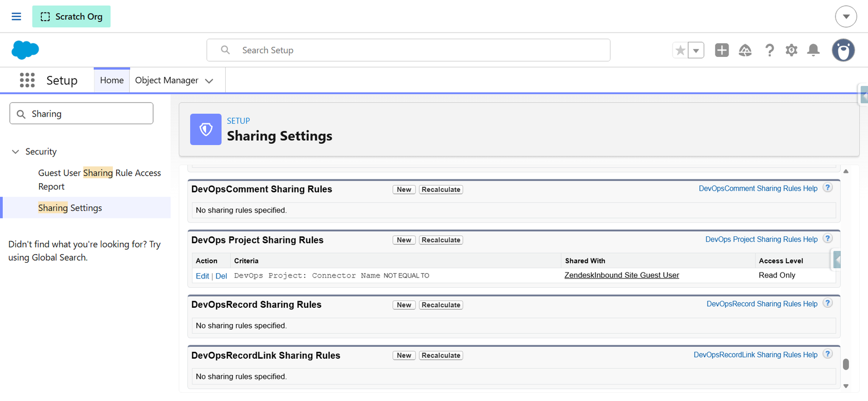Image resolution: width=868 pixels, height=401 pixels.
Task: Click the Quick Find box containing Sharing
Action: (81, 113)
